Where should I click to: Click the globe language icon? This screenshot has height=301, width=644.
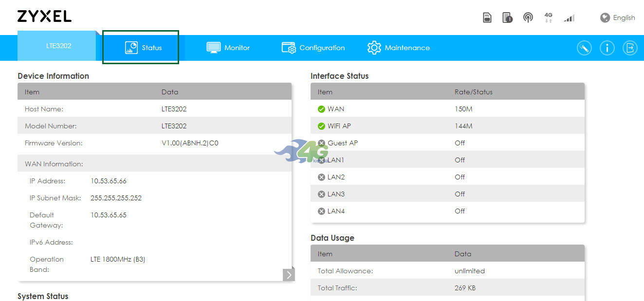[605, 18]
